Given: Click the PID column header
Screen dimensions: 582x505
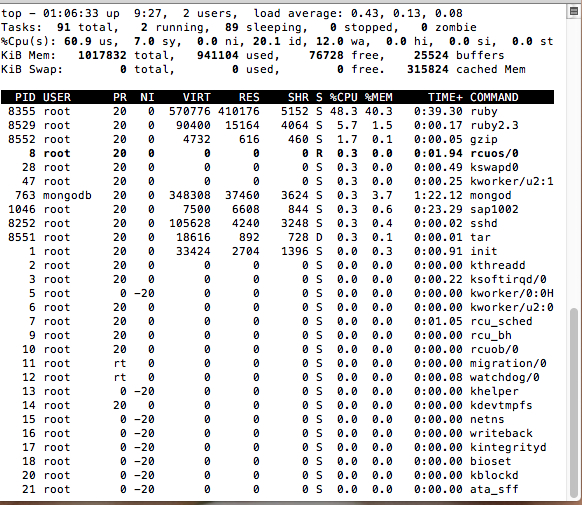Looking at the screenshot, I should point(25,97).
